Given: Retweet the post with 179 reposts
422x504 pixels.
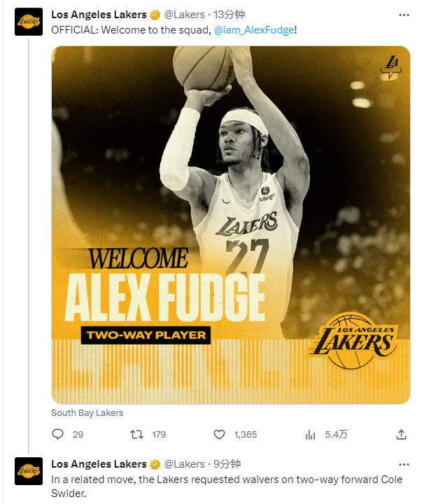Looking at the screenshot, I should [x=137, y=434].
